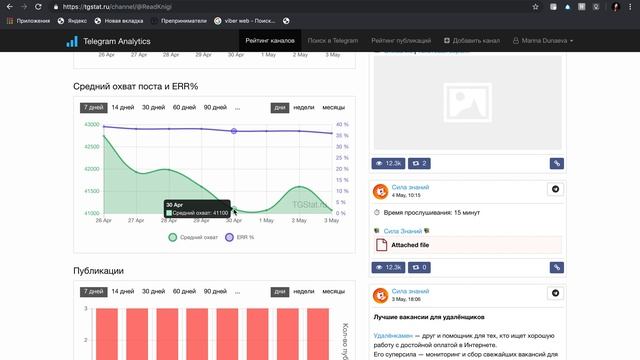Screen dimensions: 640x360
Task: Open the Chrome three-dot menu
Action: click(x=631, y=7)
